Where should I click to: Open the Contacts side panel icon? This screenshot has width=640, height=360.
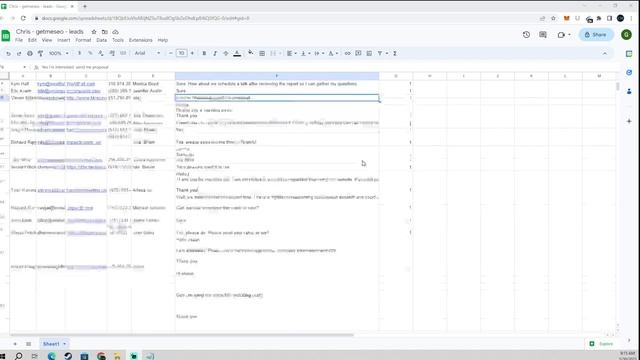(x=629, y=91)
